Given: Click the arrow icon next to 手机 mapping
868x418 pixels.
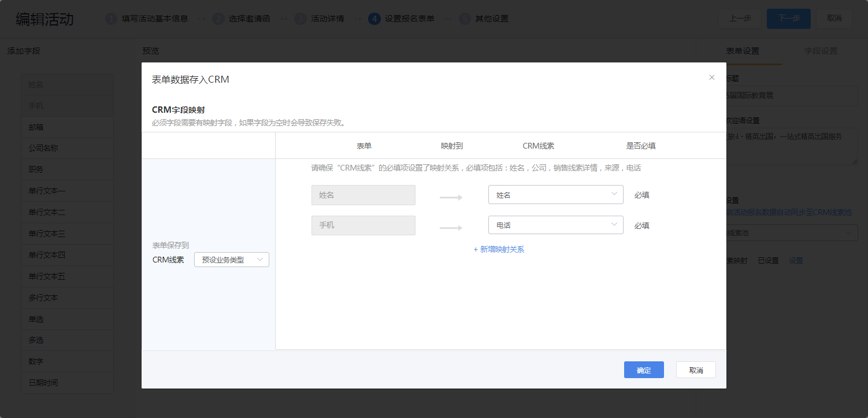Looking at the screenshot, I should [x=451, y=228].
